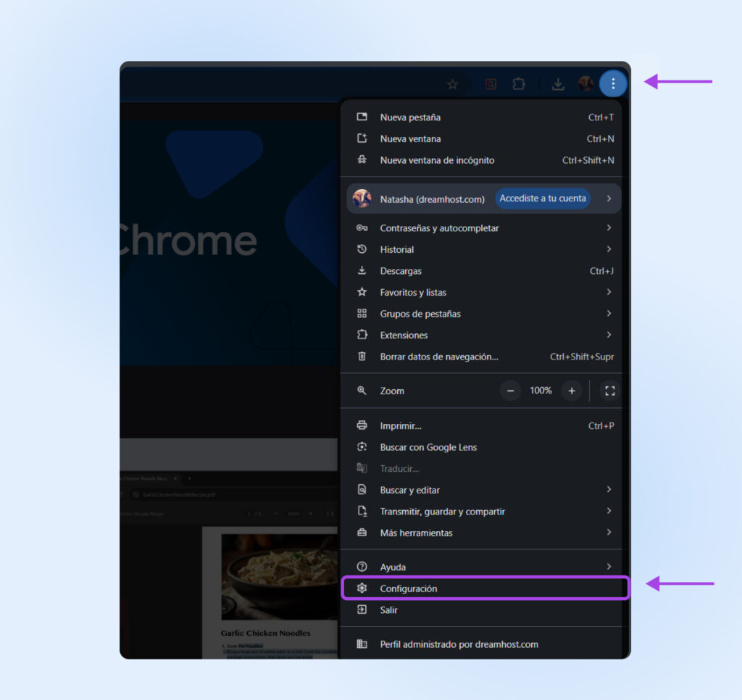Click the profile avatar in the toolbar
This screenshot has height=700, width=742.
[x=585, y=84]
